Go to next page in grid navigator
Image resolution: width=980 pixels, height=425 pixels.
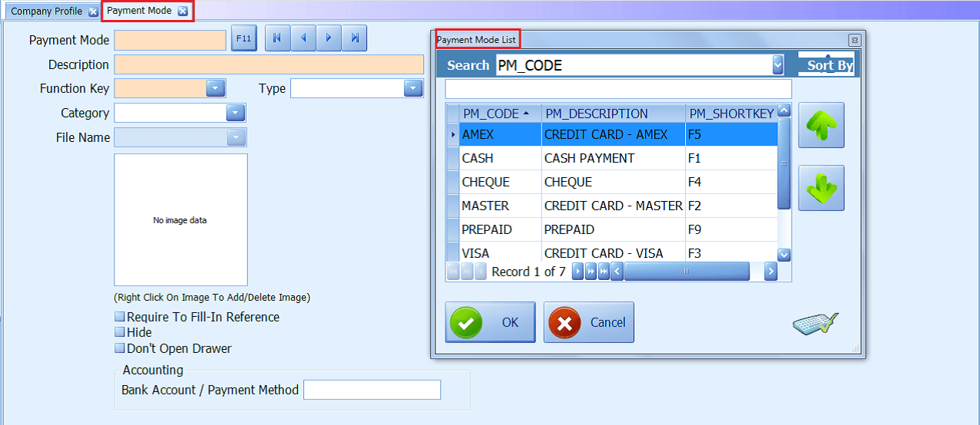591,272
